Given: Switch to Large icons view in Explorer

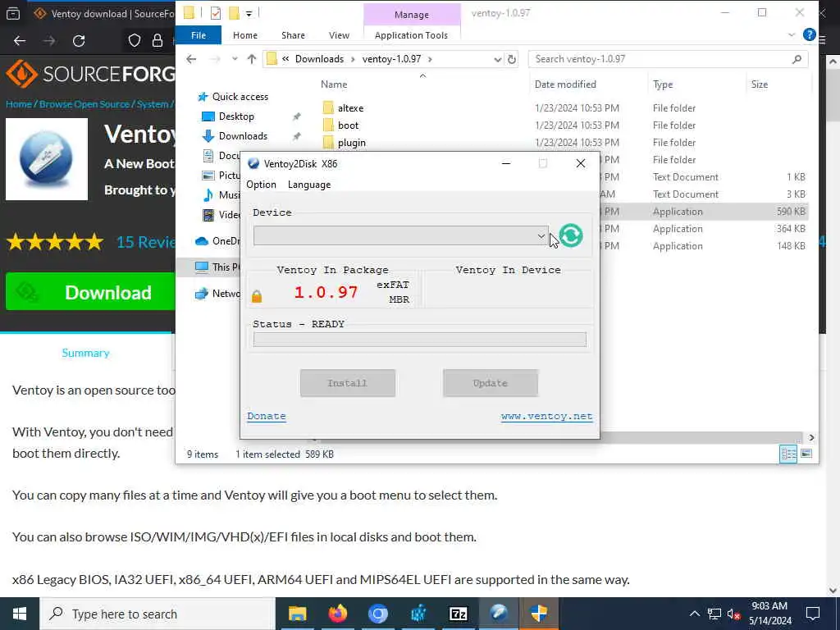Looking at the screenshot, I should (x=806, y=454).
